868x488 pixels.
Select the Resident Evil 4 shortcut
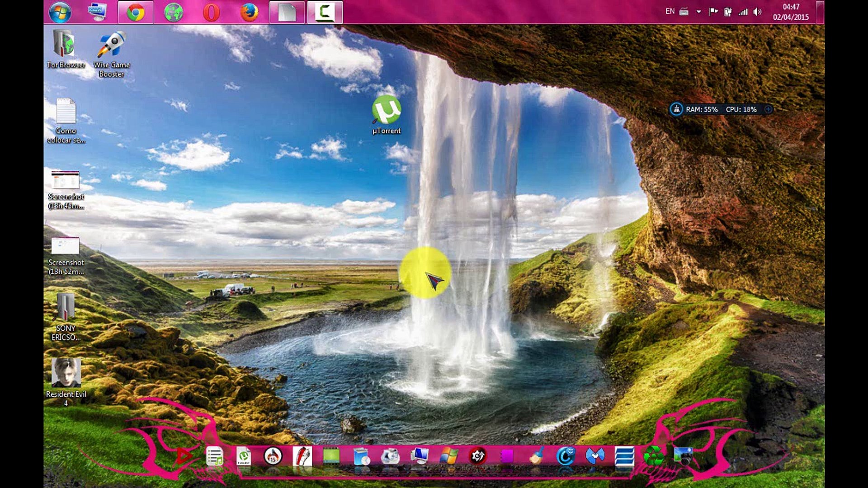pos(66,373)
